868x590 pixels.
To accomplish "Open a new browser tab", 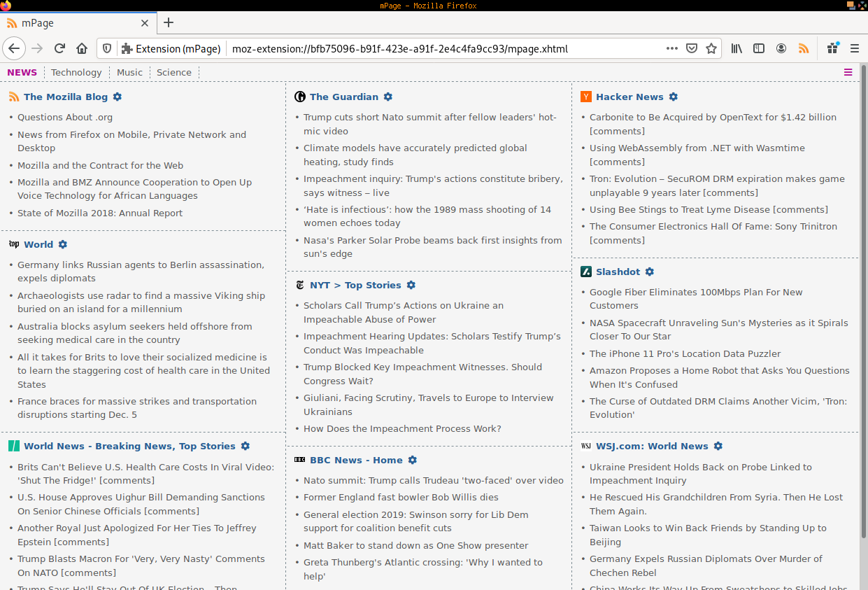I will click(169, 22).
